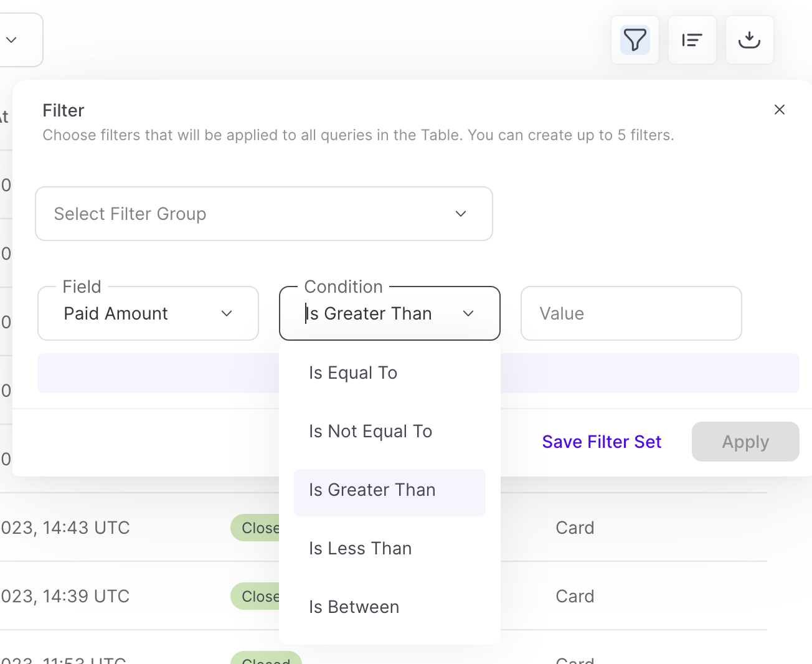Click 'Card' in the 14:43 UTC row
This screenshot has height=664, width=812.
coord(575,528)
